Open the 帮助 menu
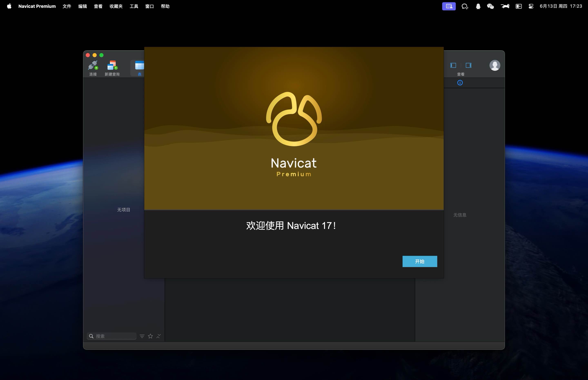588x380 pixels. tap(165, 6)
